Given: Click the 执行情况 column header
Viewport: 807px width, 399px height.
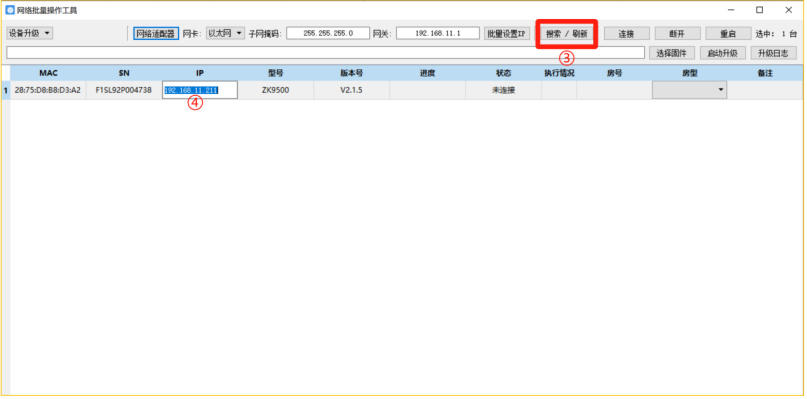Looking at the screenshot, I should [x=559, y=73].
